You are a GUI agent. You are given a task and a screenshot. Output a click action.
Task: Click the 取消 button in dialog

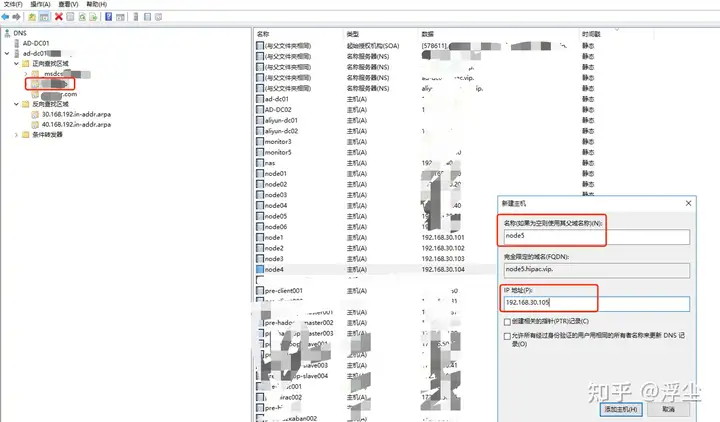point(668,409)
